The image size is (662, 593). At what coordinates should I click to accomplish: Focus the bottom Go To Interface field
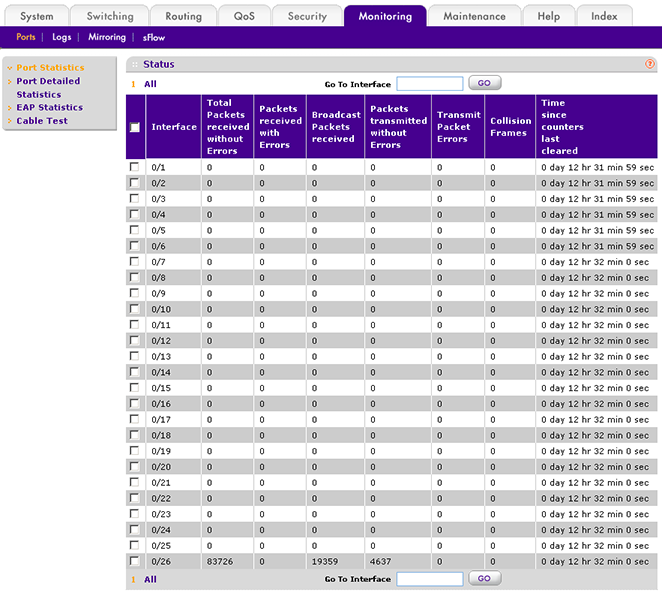430,579
